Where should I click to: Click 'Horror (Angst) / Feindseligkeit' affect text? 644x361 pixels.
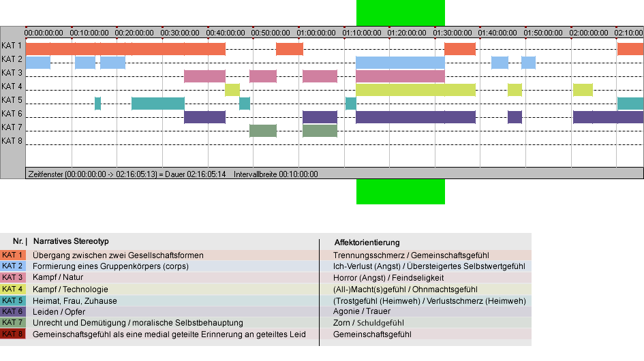click(x=388, y=278)
